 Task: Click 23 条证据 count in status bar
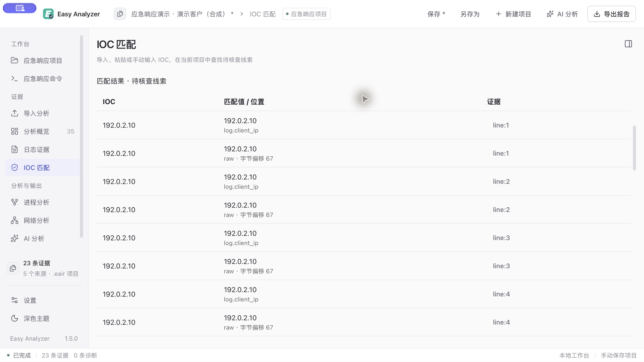pyautogui.click(x=55, y=355)
